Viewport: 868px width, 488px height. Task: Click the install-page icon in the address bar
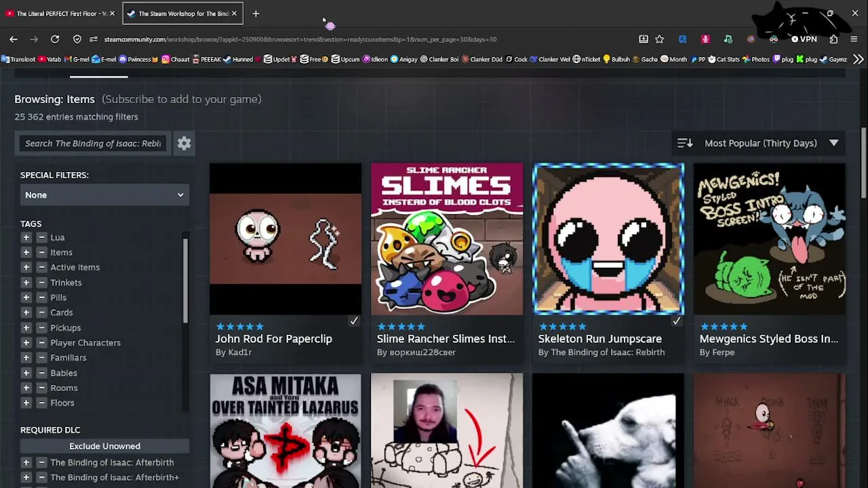pos(644,39)
